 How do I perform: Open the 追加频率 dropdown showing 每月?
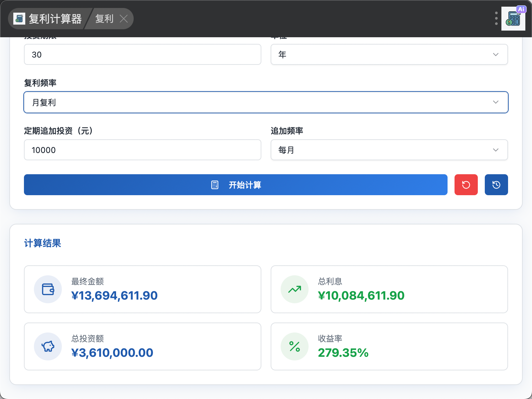tap(389, 150)
